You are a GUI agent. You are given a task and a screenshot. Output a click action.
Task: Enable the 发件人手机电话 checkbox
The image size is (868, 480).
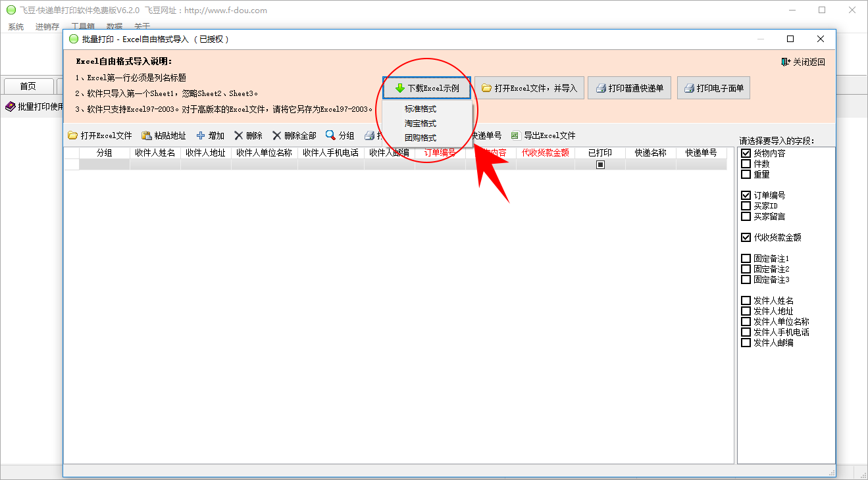tap(746, 332)
